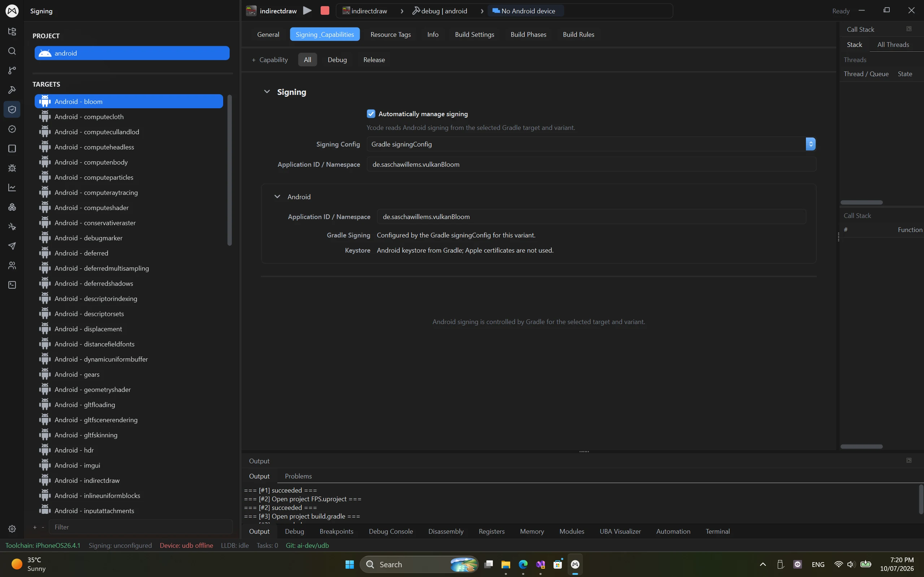Open the search sidebar icon
The image size is (924, 577).
click(12, 51)
